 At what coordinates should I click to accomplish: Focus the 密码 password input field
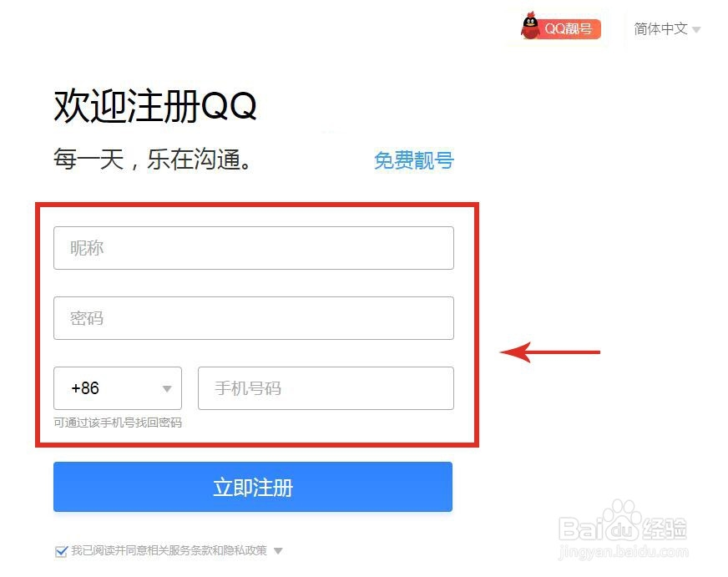click(254, 318)
